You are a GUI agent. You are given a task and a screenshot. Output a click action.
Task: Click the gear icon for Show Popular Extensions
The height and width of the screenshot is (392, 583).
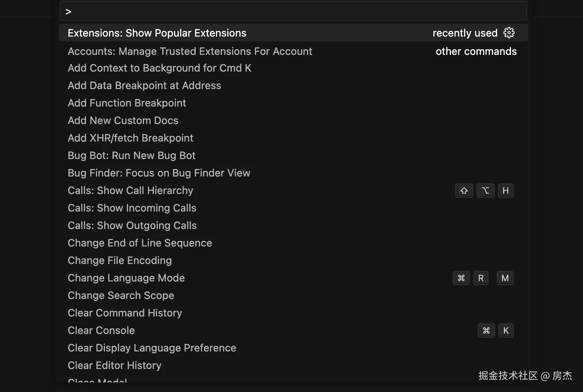[509, 33]
